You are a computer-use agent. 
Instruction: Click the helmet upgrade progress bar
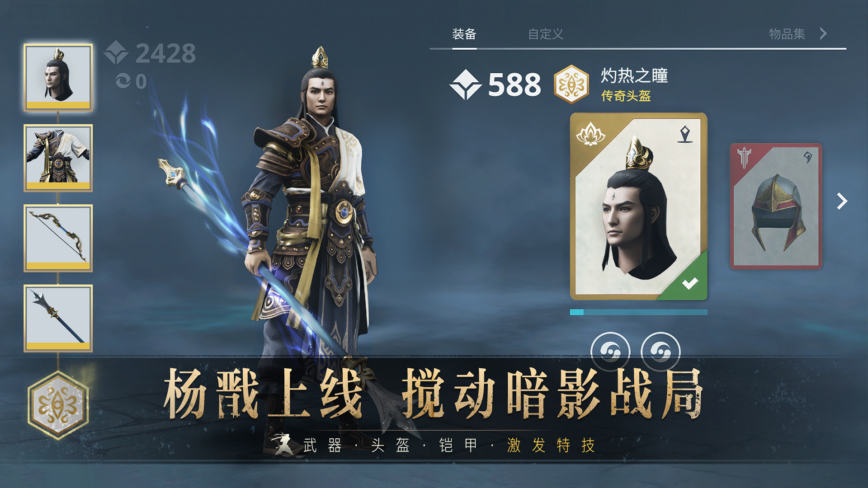tap(638, 312)
